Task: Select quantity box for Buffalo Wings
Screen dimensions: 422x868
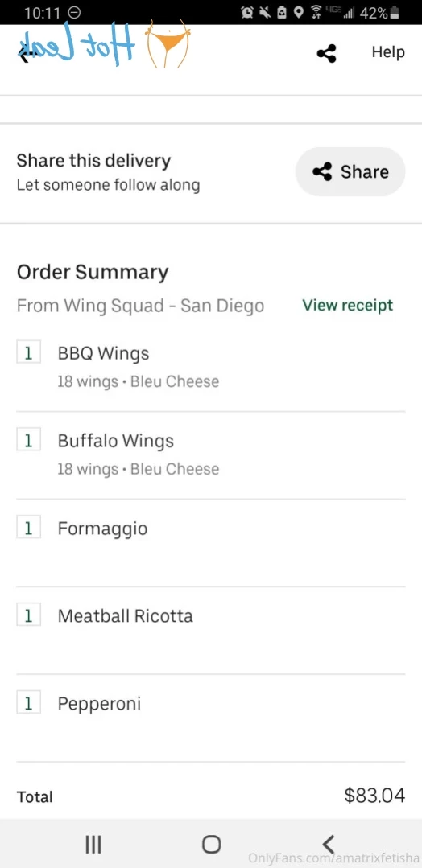Action: click(28, 441)
